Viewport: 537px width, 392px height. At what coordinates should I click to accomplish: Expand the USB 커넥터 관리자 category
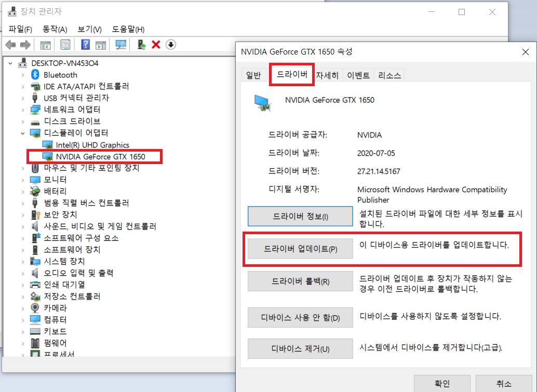(x=23, y=98)
